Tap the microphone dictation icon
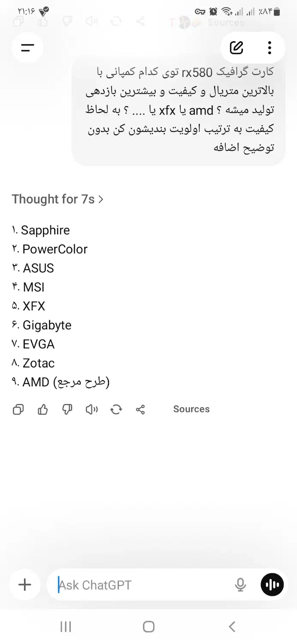 240,585
